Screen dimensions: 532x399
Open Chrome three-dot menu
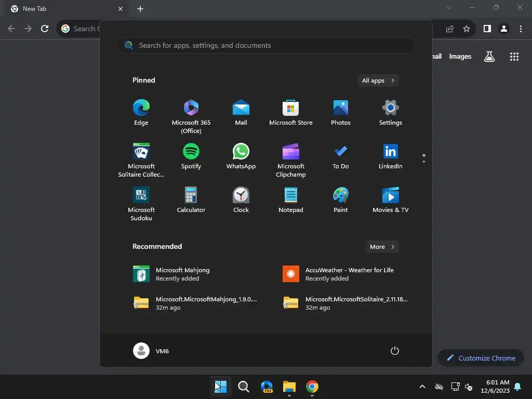(x=521, y=29)
